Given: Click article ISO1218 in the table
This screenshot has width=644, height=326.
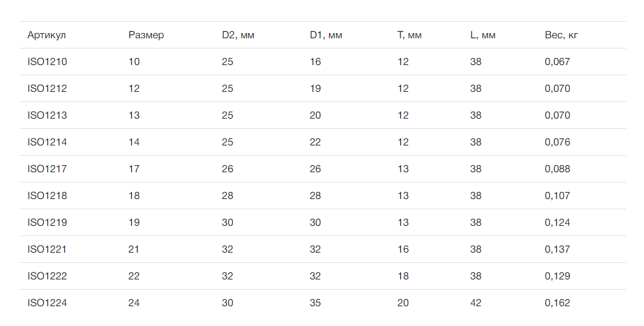Looking at the screenshot, I should point(47,195).
